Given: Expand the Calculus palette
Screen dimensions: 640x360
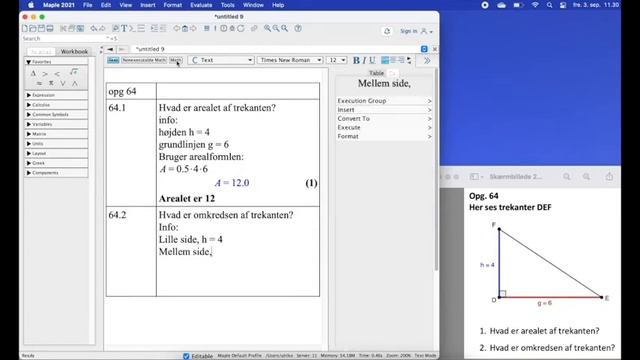Looking at the screenshot, I should pyautogui.click(x=56, y=105).
